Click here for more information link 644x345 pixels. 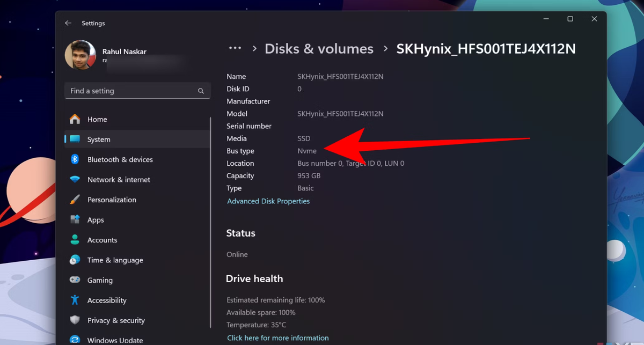click(x=278, y=338)
